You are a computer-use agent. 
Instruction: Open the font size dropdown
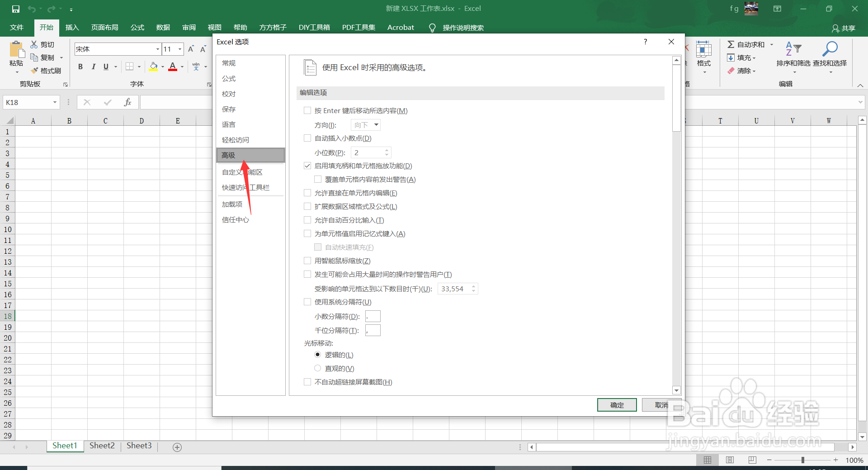[179, 49]
